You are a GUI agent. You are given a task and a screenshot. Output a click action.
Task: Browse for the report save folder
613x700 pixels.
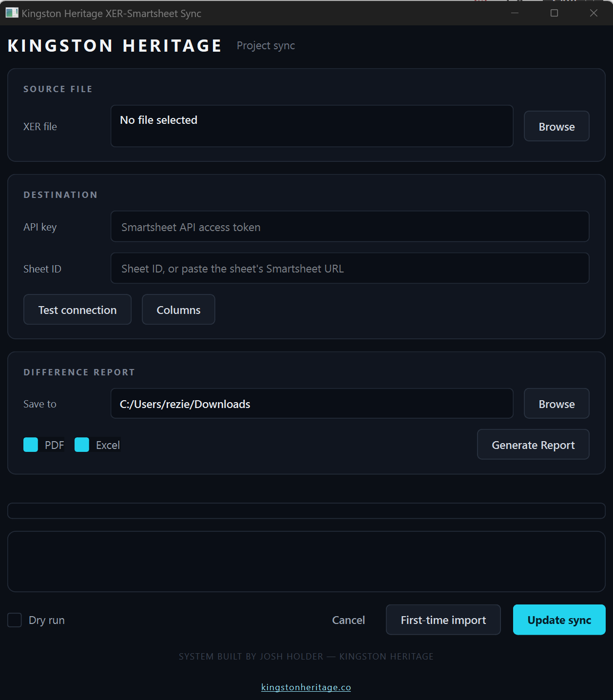556,404
